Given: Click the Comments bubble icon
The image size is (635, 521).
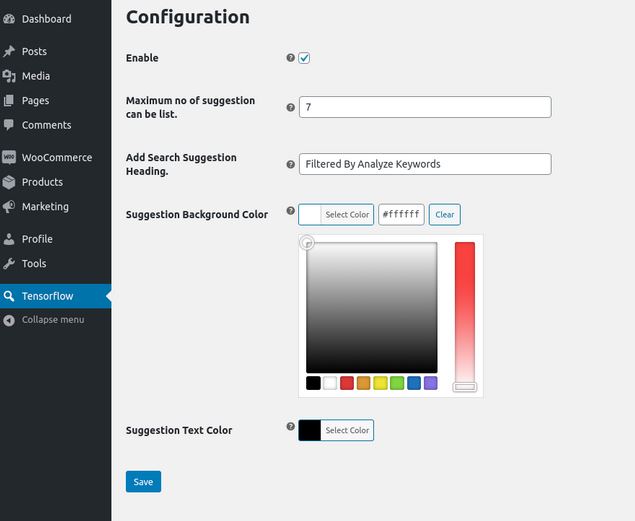Looking at the screenshot, I should (9, 125).
